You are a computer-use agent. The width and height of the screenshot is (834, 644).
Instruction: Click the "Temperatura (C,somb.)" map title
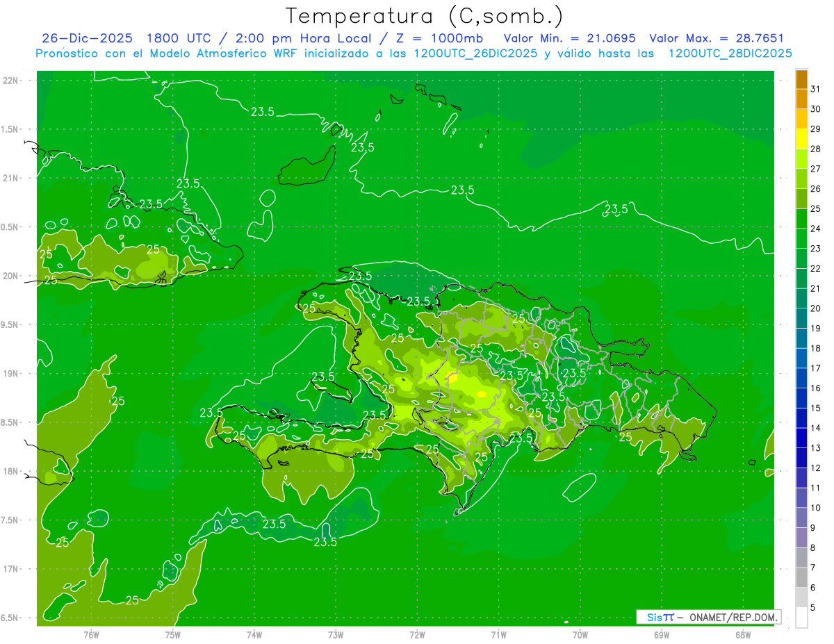[x=425, y=17]
